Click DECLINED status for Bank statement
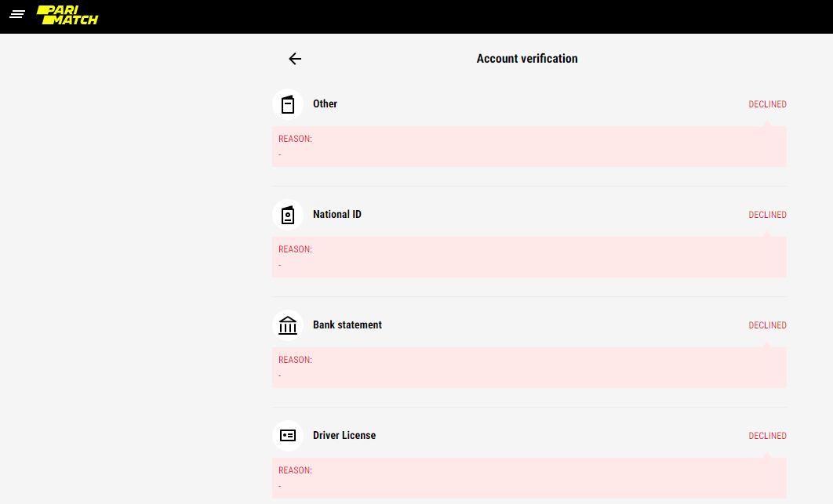 pyautogui.click(x=767, y=325)
